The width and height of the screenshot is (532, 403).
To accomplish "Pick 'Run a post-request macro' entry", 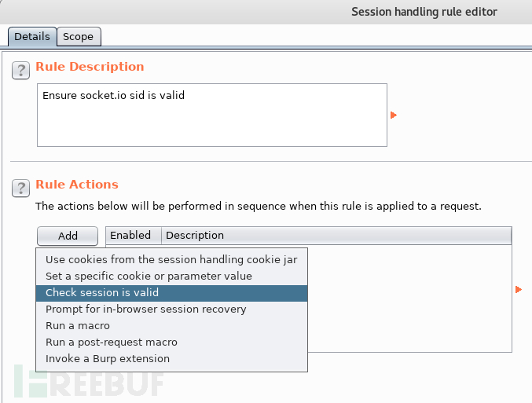I will pos(171,343).
